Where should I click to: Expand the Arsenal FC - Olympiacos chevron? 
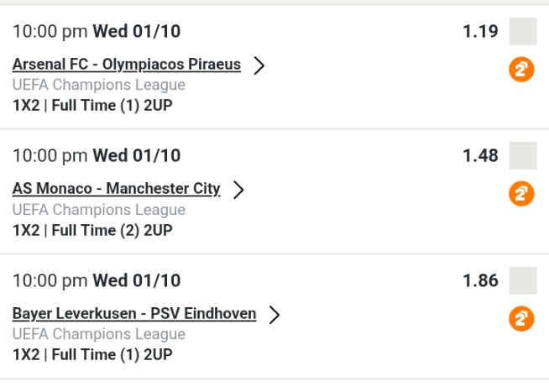[259, 65]
